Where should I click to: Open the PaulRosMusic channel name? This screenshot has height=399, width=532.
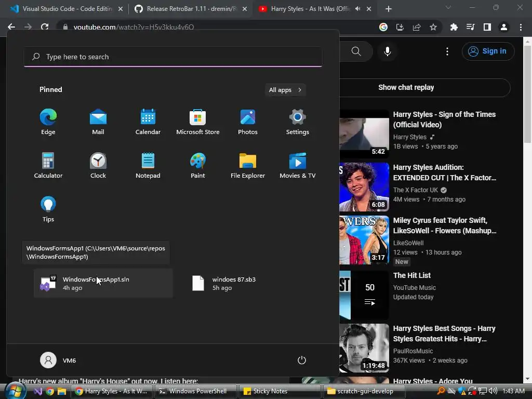[413, 351]
